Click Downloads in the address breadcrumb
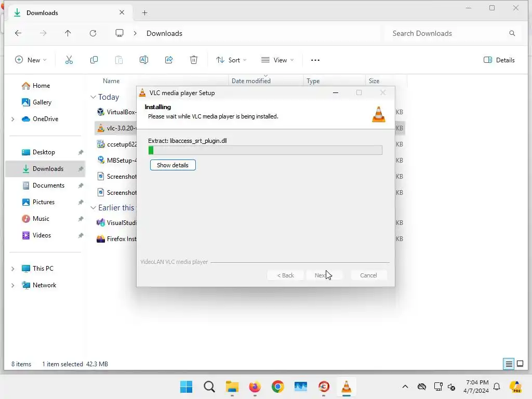Image resolution: width=532 pixels, height=399 pixels. click(164, 33)
